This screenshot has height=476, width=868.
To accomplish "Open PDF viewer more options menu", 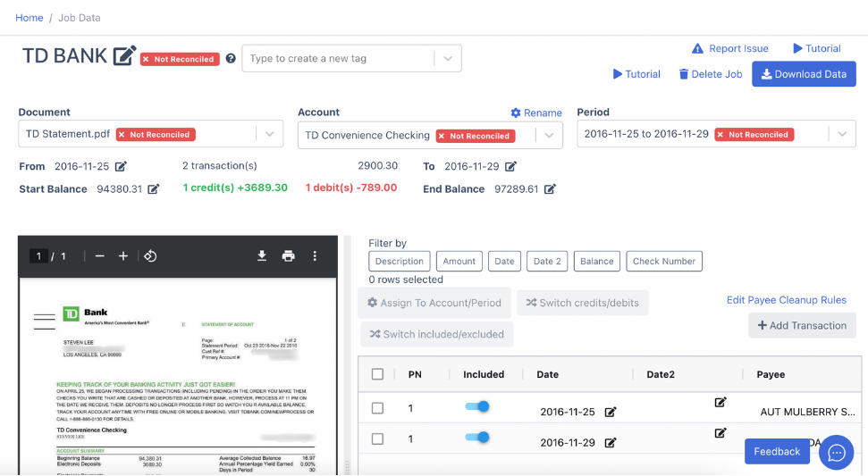I will tap(315, 256).
